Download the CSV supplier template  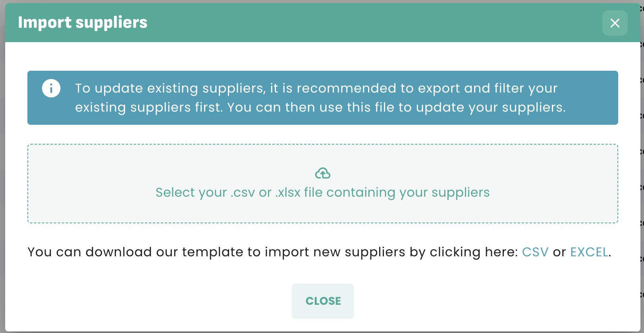click(535, 252)
